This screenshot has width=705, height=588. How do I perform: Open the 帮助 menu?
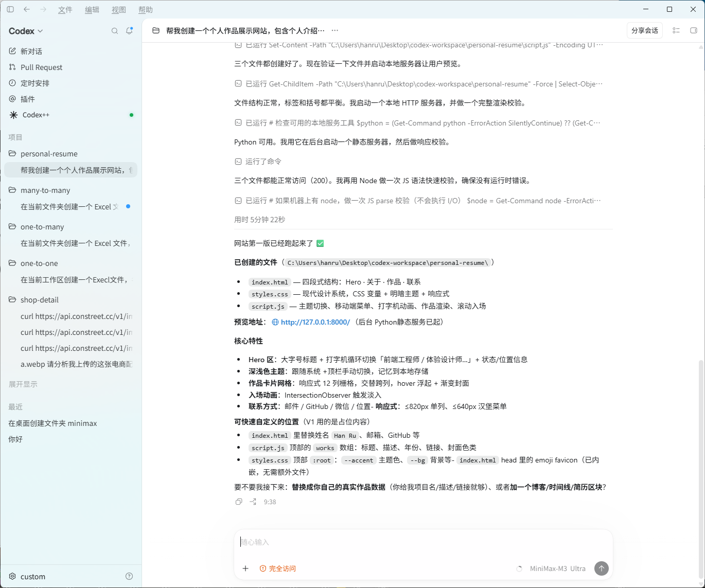pyautogui.click(x=146, y=10)
